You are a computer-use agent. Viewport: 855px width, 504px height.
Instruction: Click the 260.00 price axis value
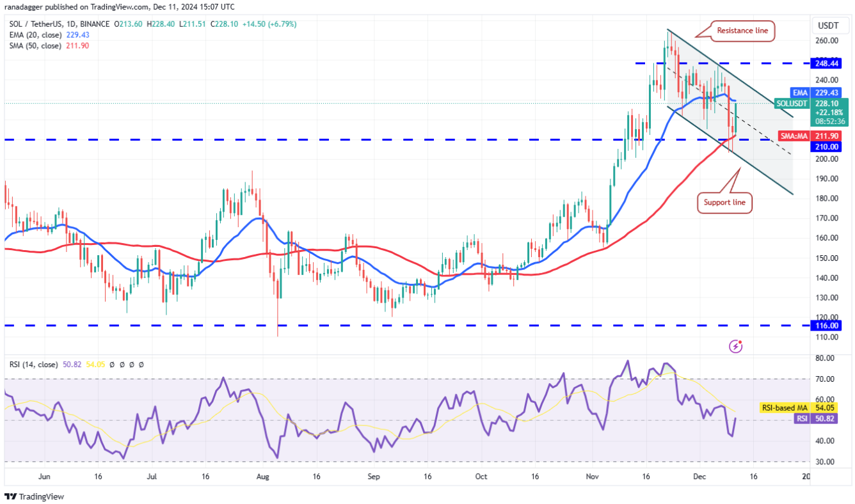[827, 40]
